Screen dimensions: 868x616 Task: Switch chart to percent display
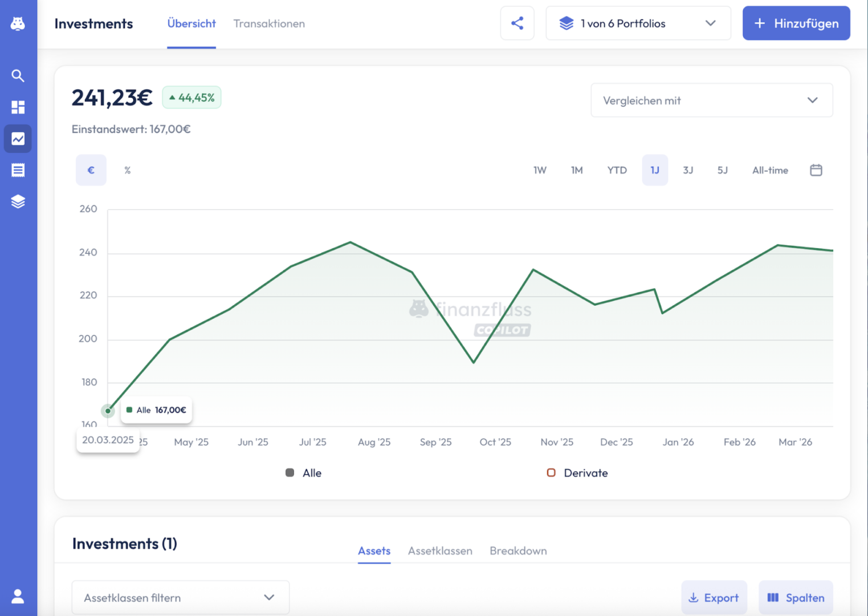click(128, 170)
